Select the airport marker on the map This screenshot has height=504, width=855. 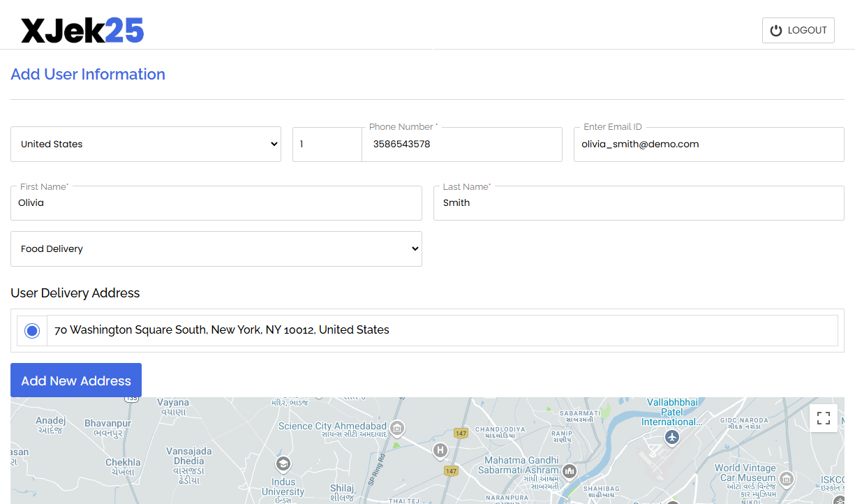[x=671, y=438]
